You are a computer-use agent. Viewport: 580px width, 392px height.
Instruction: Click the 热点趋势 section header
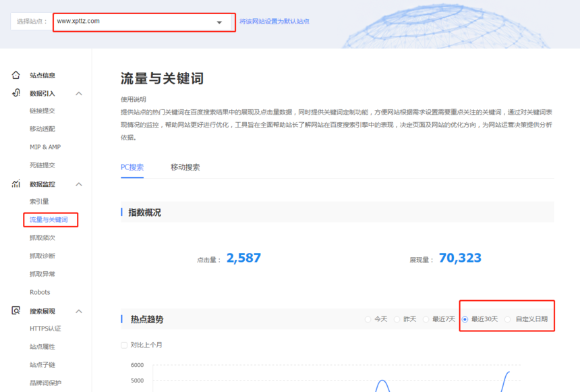point(147,319)
